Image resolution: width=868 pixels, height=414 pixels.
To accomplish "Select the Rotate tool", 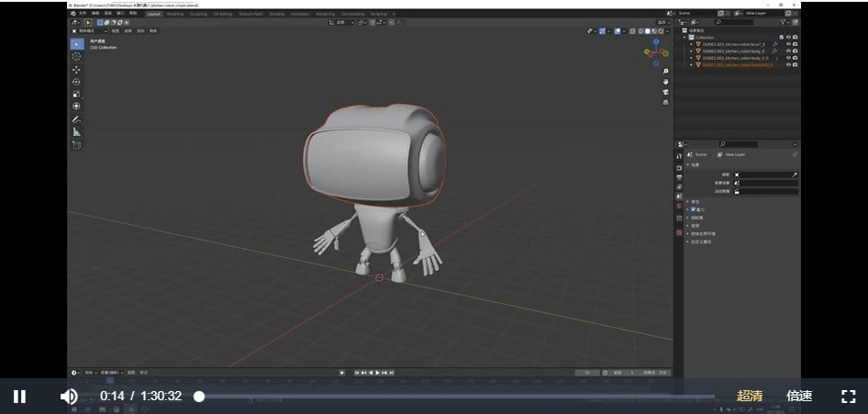I will tap(76, 82).
